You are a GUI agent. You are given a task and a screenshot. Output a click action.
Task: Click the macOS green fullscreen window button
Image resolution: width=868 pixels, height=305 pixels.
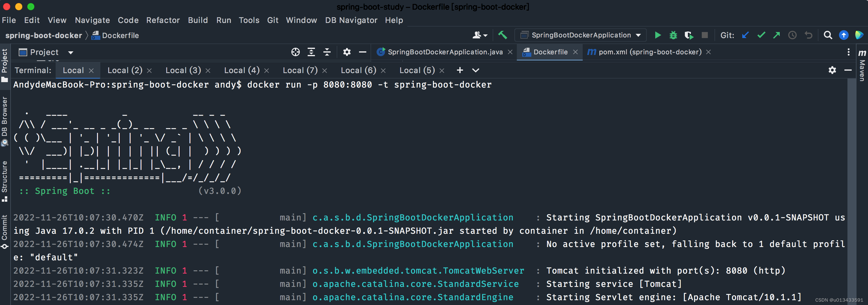pyautogui.click(x=31, y=6)
